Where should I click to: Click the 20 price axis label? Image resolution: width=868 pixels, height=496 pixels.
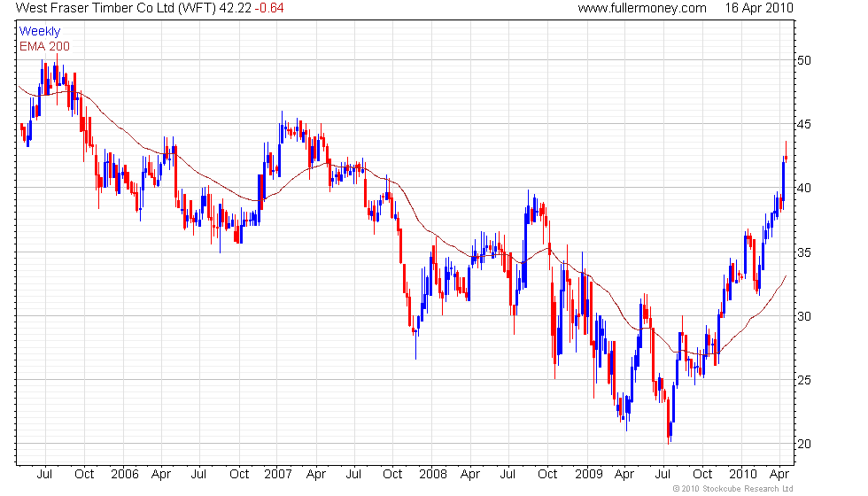coord(804,444)
